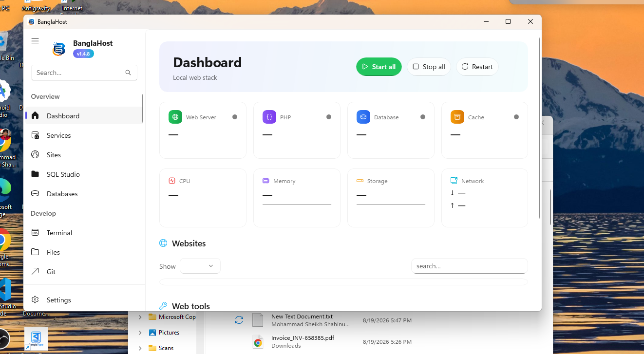Image resolution: width=644 pixels, height=354 pixels.
Task: Click the sidebar vertical scrollbar
Action: [143, 109]
